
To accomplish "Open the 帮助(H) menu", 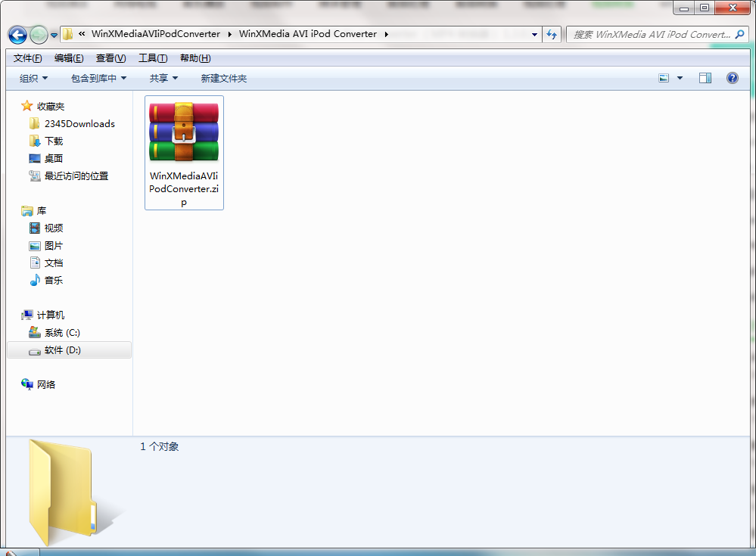I will coord(195,58).
